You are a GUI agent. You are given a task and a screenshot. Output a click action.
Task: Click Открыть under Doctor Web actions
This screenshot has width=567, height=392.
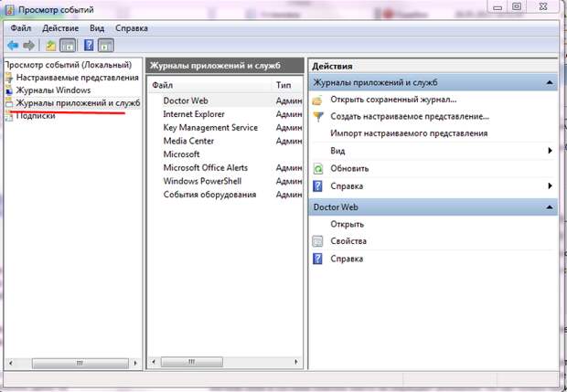click(x=347, y=225)
